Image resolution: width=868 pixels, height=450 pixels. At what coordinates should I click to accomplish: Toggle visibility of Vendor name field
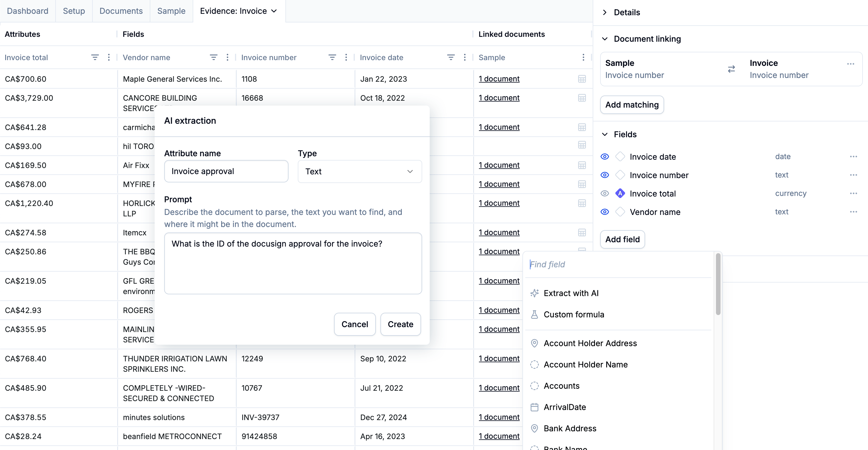click(x=605, y=212)
